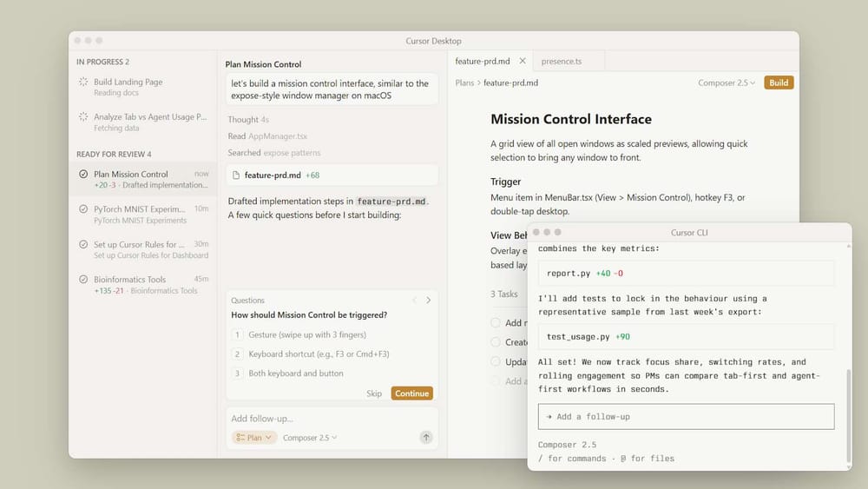Open the Composer 2.5 dropdown under follow-up box
This screenshot has height=489, width=868.
click(310, 438)
